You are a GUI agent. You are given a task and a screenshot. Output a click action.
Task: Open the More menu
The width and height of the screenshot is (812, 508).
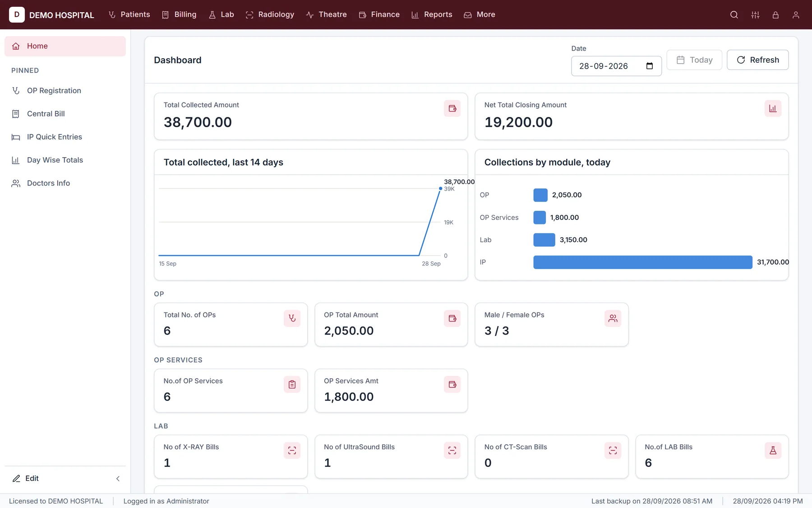point(480,14)
